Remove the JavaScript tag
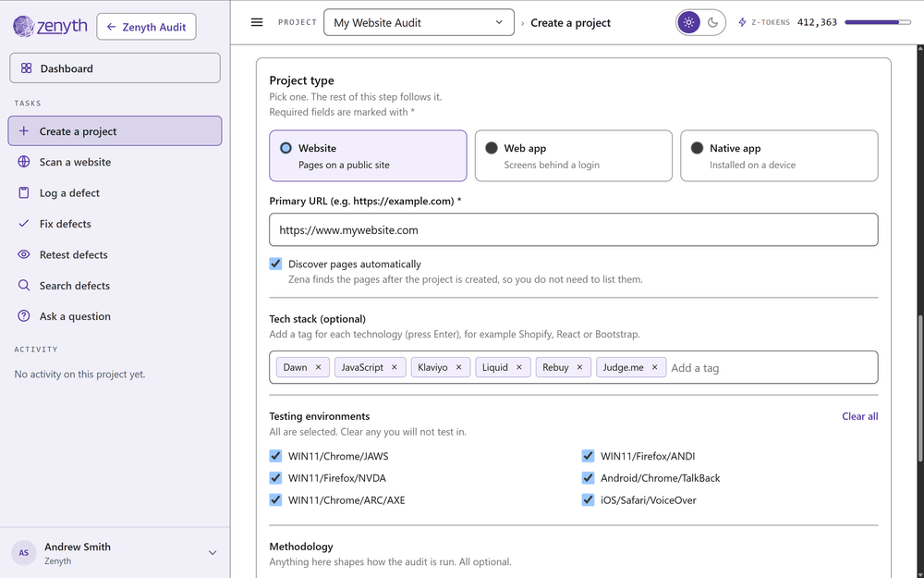Screen dimensions: 924x578 pos(395,367)
